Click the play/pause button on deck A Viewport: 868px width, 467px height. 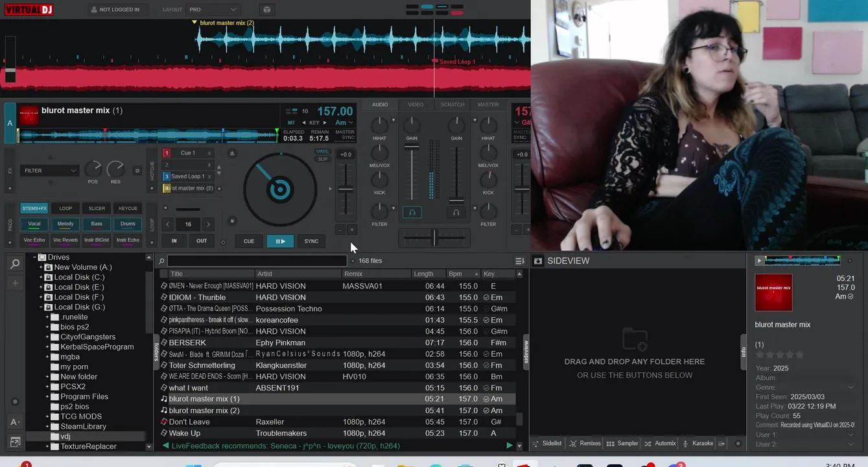pyautogui.click(x=280, y=241)
